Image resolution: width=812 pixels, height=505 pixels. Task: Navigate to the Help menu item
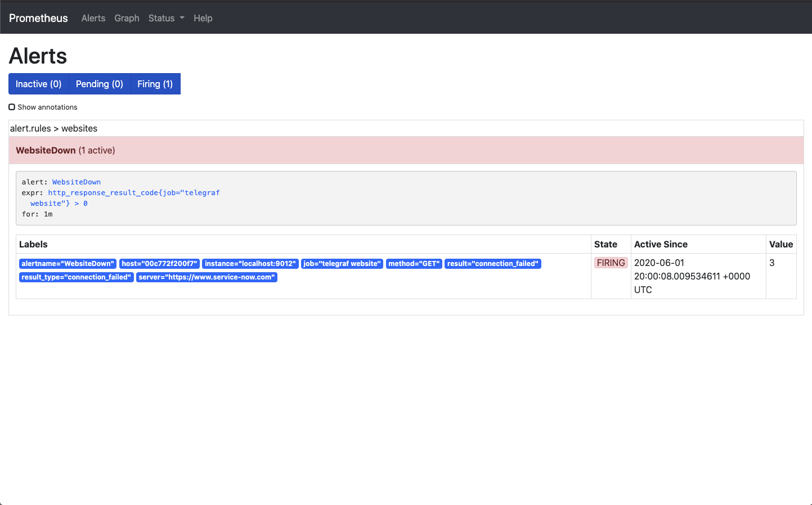click(203, 18)
